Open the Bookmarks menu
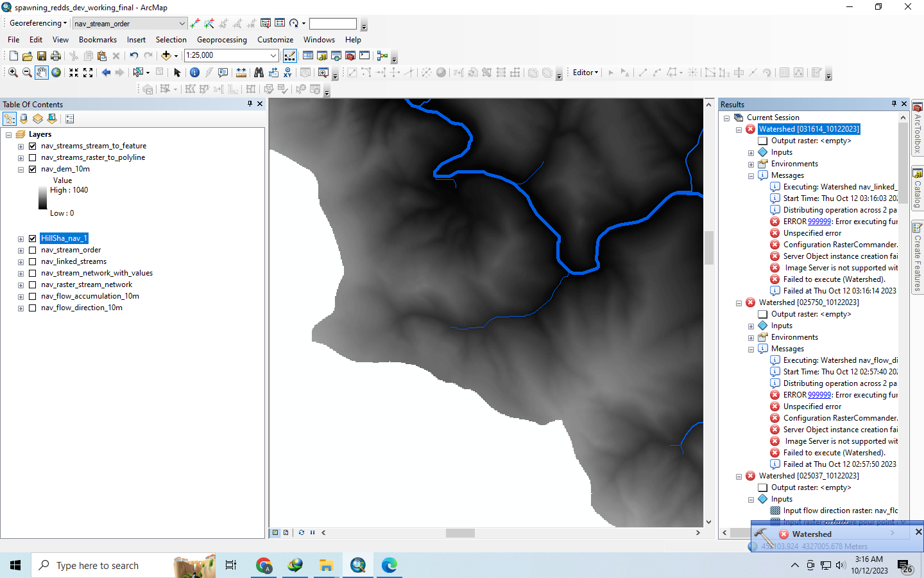Screen dimensions: 924x578 (98, 39)
